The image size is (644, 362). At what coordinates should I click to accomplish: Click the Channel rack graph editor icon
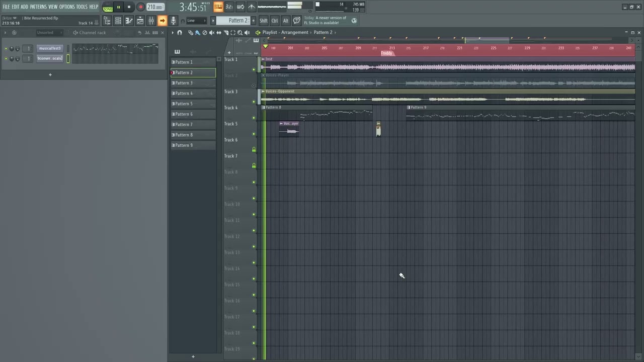click(x=147, y=33)
